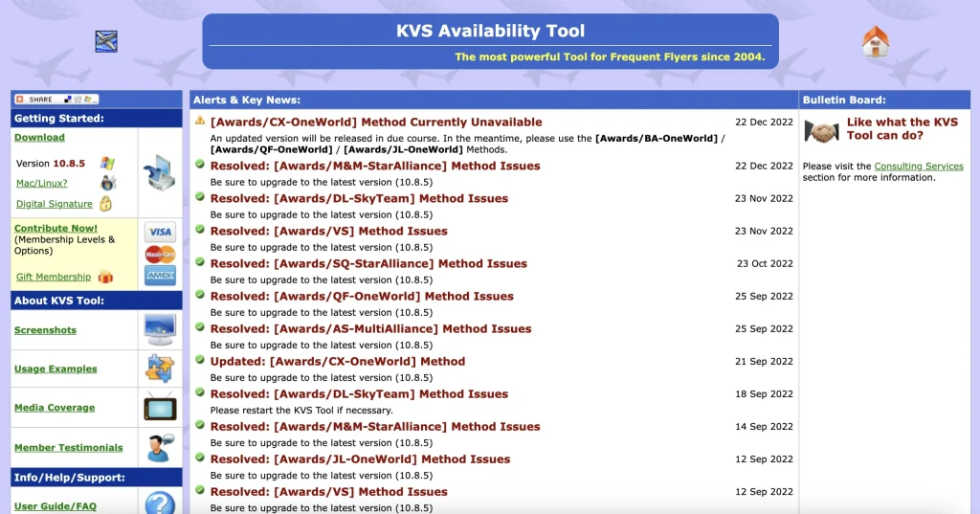
Task: Click green check beside 23 Nov DL-SkyTeam news
Action: point(200,196)
